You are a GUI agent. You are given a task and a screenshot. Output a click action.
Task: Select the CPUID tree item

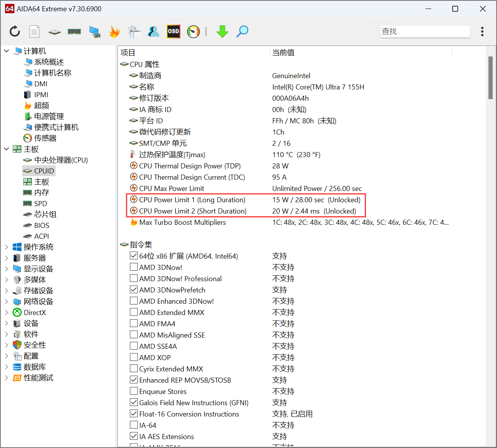point(39,171)
